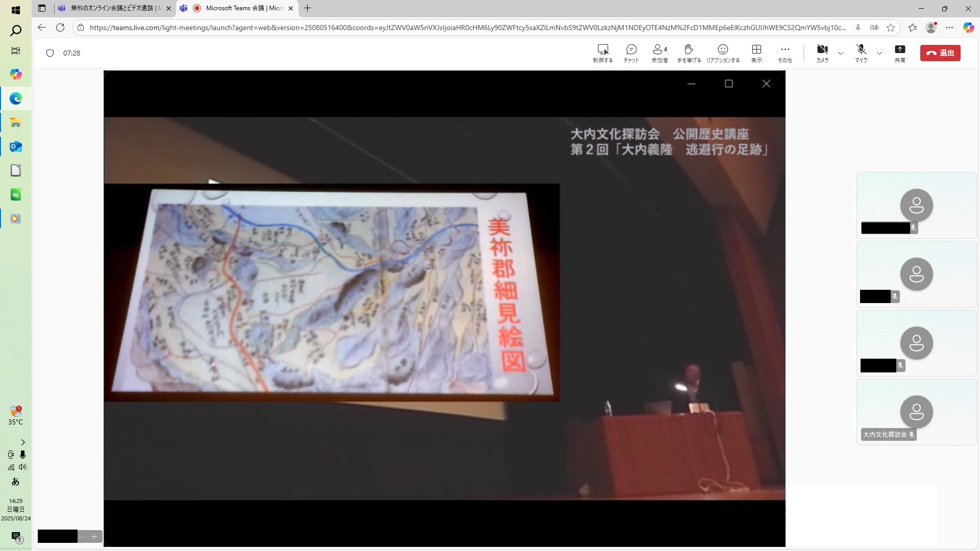Click the plus zoom button at bottom left
980x551 pixels.
[x=94, y=536]
